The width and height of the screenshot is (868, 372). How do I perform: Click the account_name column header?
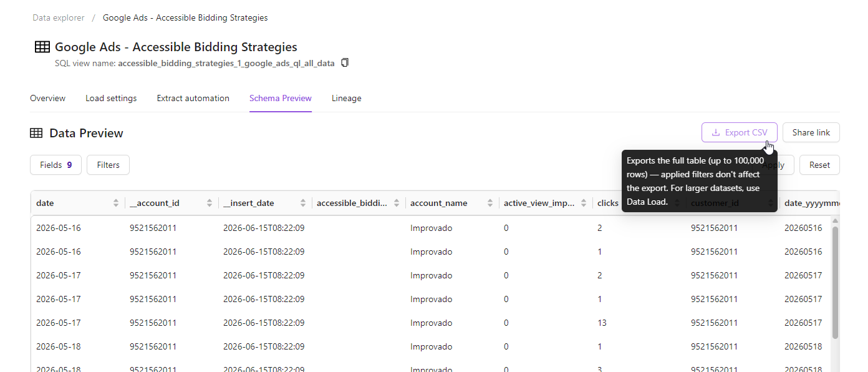coord(452,203)
